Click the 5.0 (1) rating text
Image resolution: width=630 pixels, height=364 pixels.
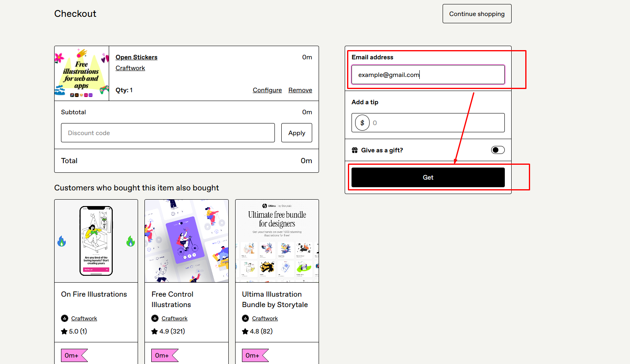tap(78, 332)
